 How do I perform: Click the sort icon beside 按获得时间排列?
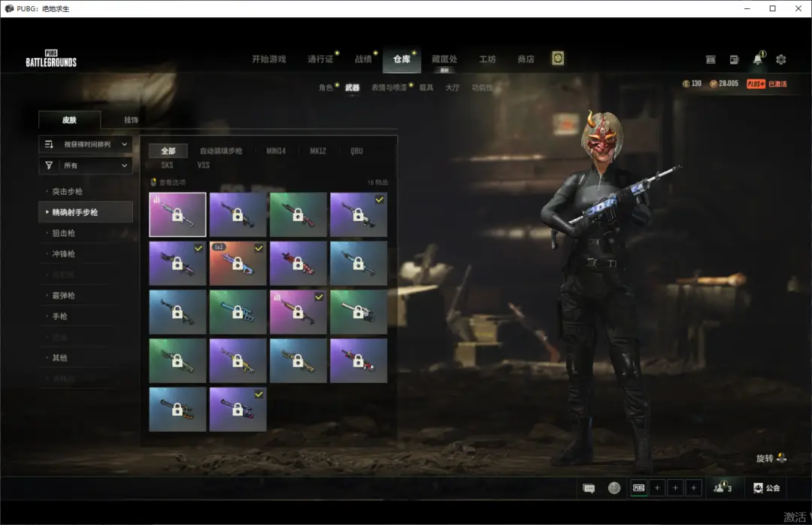coord(49,144)
